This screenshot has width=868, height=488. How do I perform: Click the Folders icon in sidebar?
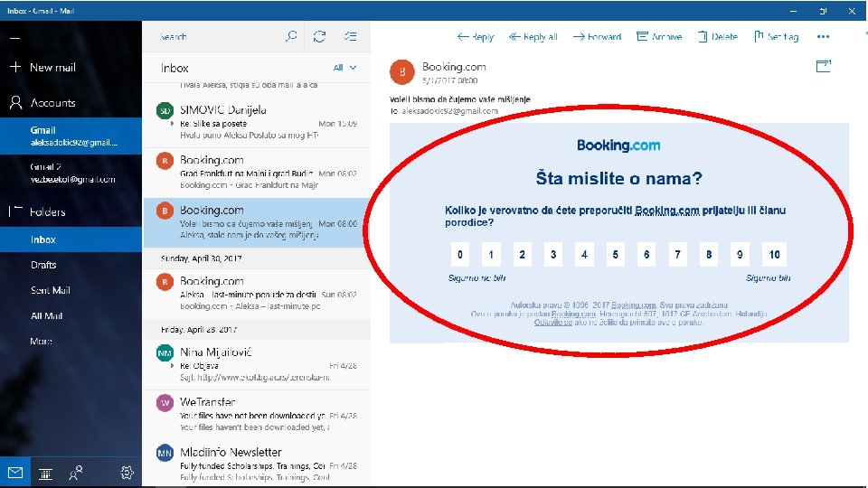(x=15, y=211)
